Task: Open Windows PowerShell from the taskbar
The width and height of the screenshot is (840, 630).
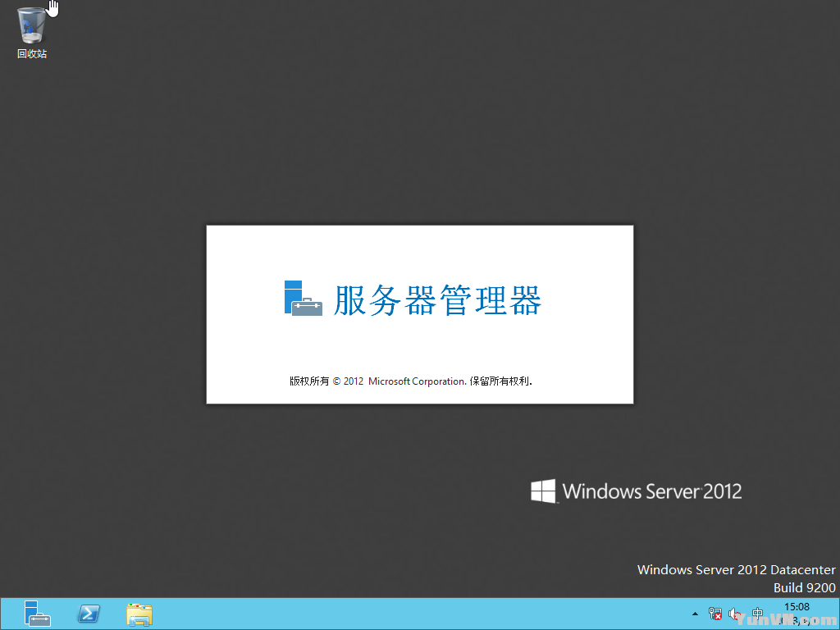Action: pyautogui.click(x=89, y=614)
